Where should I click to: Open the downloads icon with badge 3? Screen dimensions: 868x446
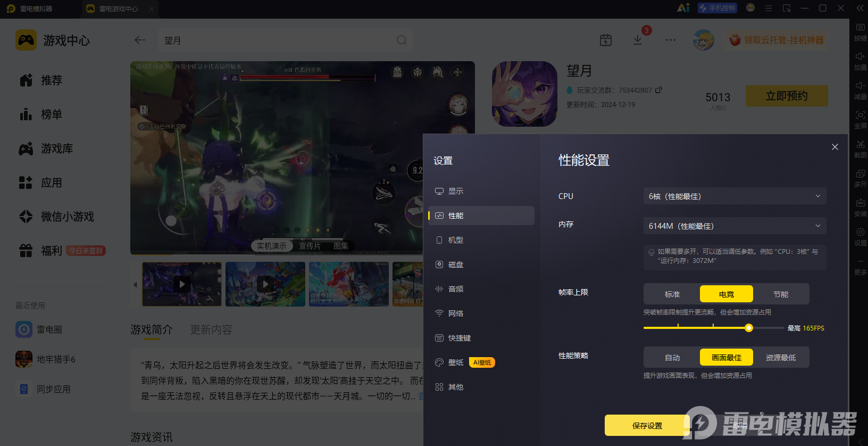tap(638, 40)
